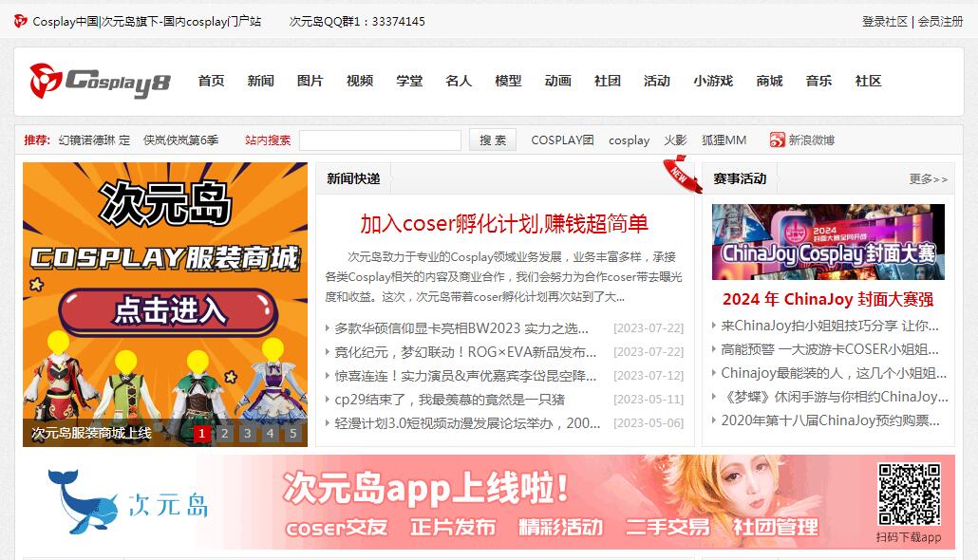The height and width of the screenshot is (560, 978).
Task: Select the 模型 menu item
Action: click(x=508, y=81)
